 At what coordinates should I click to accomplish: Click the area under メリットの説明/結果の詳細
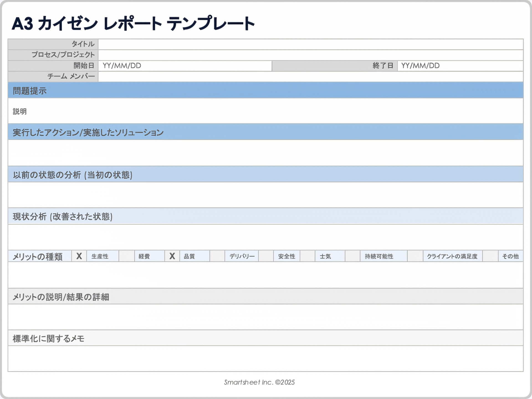tap(265, 317)
